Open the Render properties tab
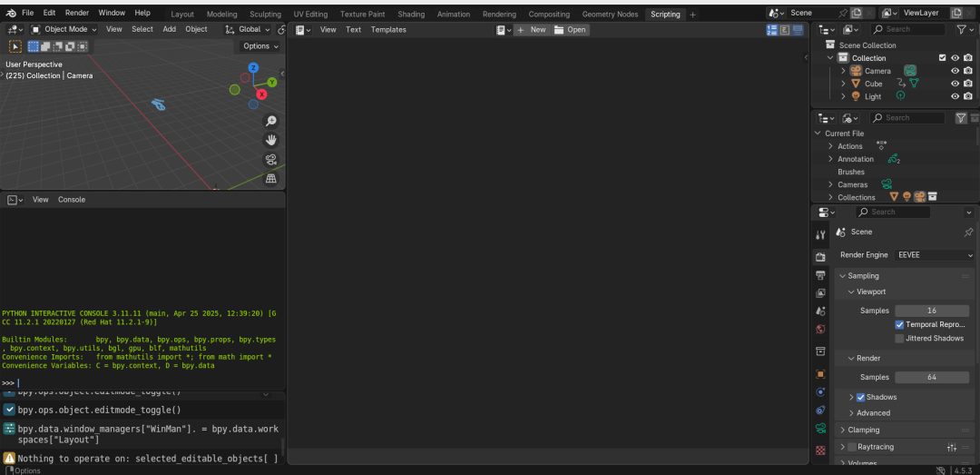 [x=820, y=257]
